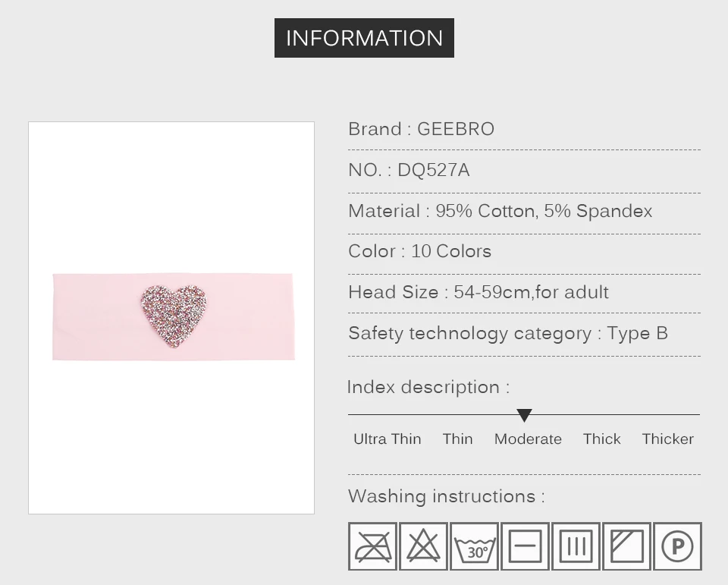Click the NO. DQ527A model text
Screen dimensions: 728x585
point(409,170)
